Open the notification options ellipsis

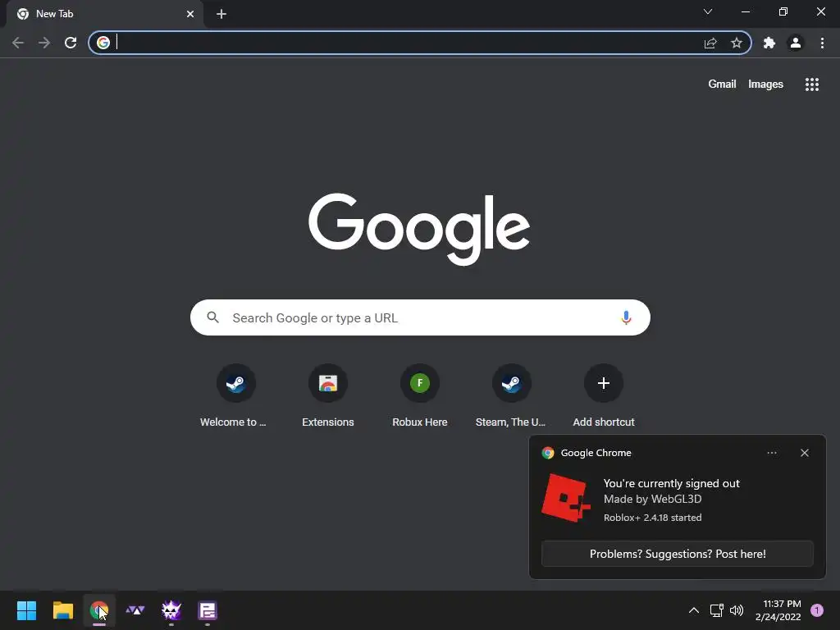[772, 453]
